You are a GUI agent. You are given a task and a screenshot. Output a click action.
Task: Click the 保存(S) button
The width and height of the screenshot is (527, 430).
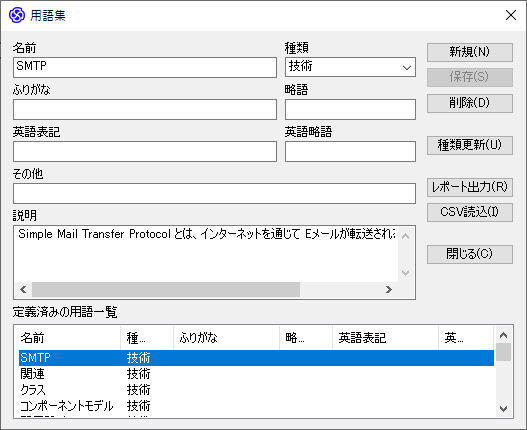point(470,77)
